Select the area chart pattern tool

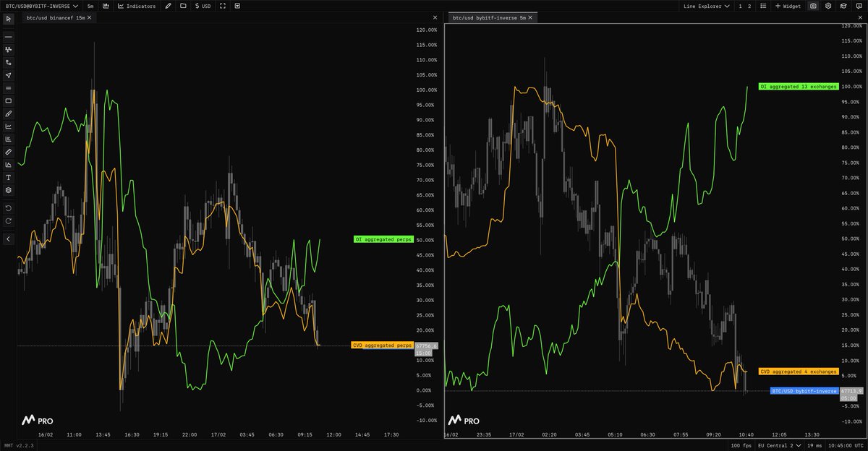[9, 164]
